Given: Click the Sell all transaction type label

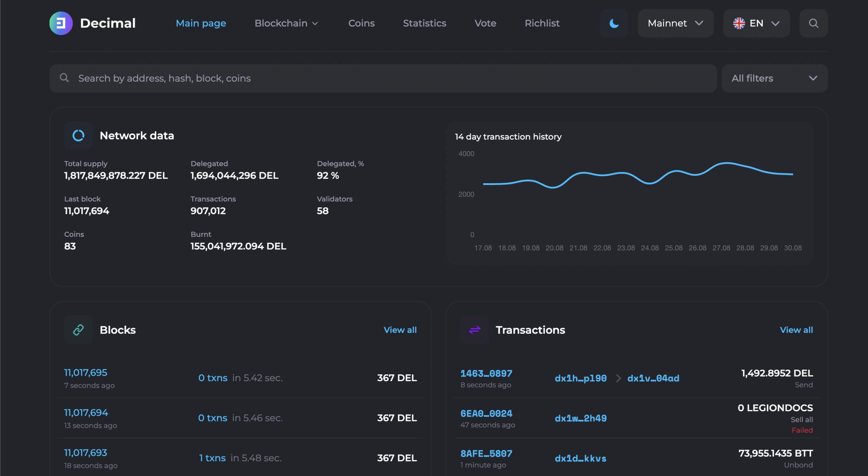Looking at the screenshot, I should [x=802, y=419].
